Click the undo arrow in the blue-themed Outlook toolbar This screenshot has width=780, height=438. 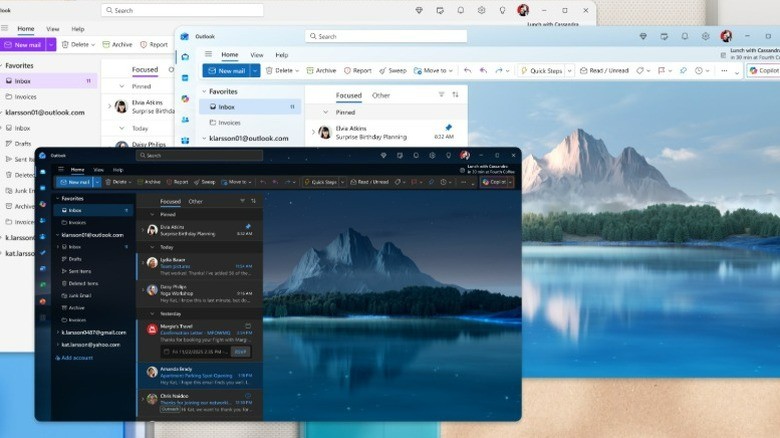pos(467,71)
